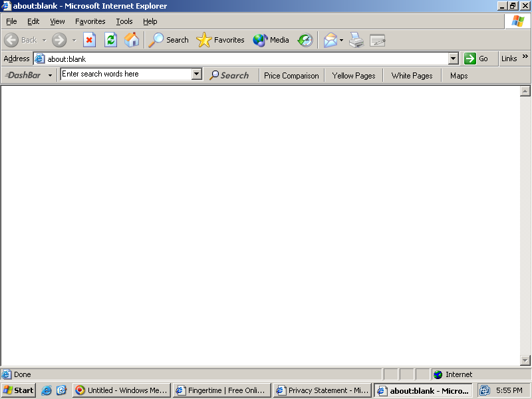This screenshot has height=399, width=532.
Task: Click the Back navigation arrow
Action: click(11, 40)
